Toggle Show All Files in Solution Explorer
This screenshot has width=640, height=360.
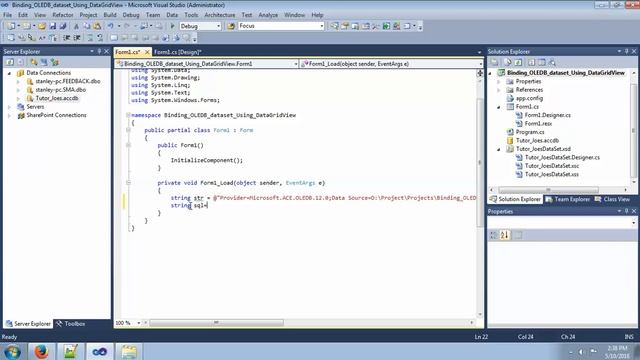pos(507,62)
